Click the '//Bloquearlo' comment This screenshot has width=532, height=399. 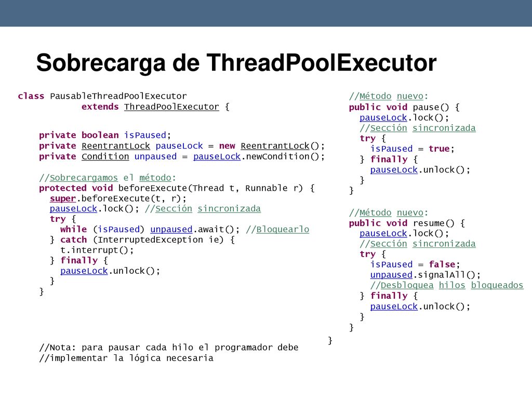(277, 229)
